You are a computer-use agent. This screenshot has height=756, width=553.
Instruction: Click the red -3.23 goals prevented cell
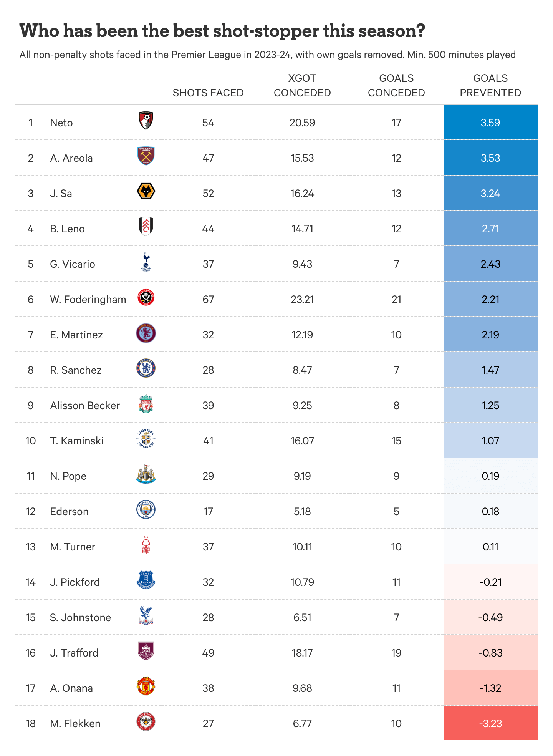click(x=490, y=724)
